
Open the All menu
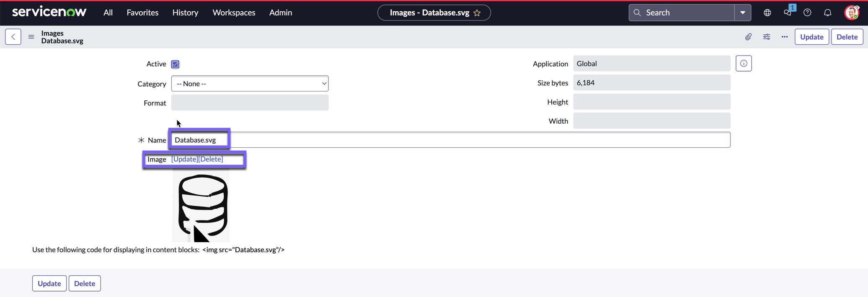tap(108, 13)
